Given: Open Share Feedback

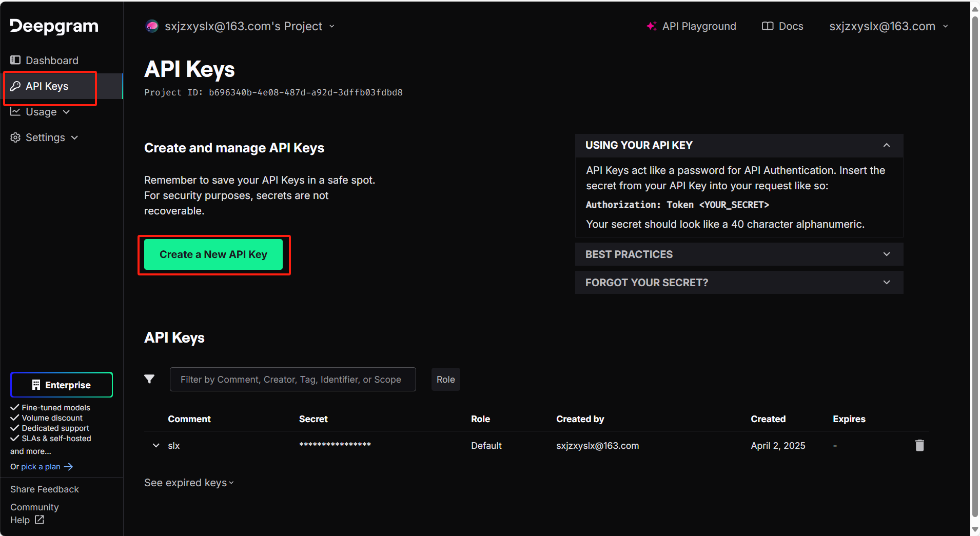Looking at the screenshot, I should 45,489.
